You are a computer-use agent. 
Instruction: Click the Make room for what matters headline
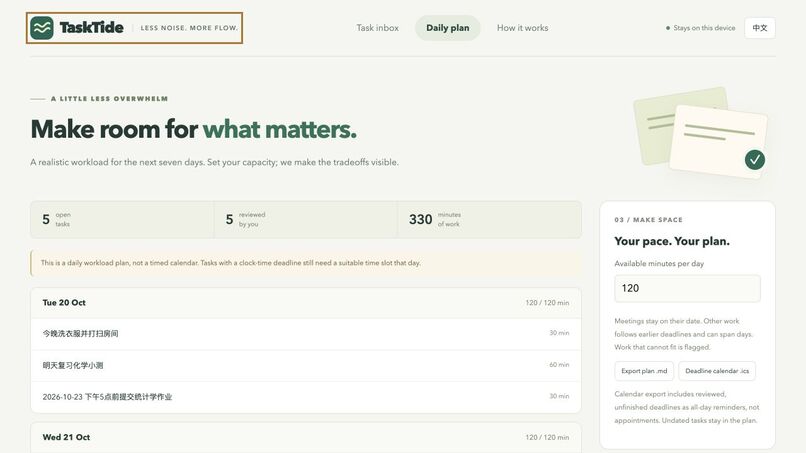(193, 129)
